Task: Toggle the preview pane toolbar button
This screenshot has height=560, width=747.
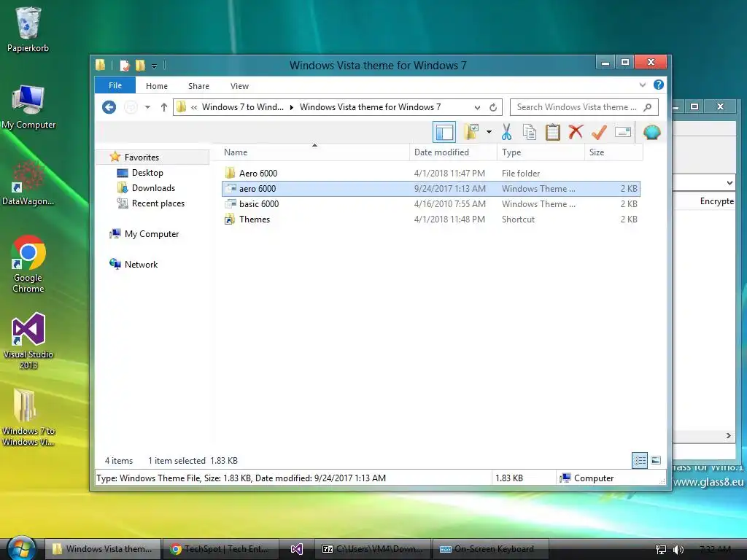Action: [x=444, y=133]
